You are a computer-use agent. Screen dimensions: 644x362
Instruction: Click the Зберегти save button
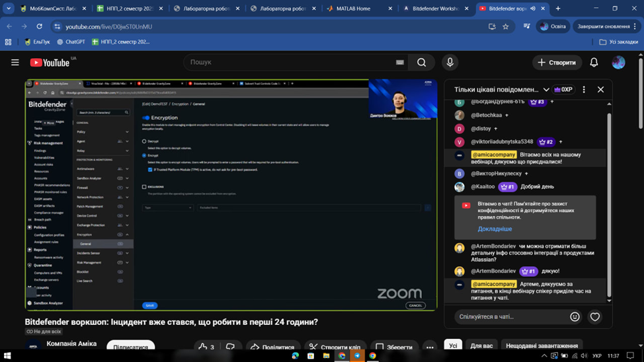pos(394,347)
